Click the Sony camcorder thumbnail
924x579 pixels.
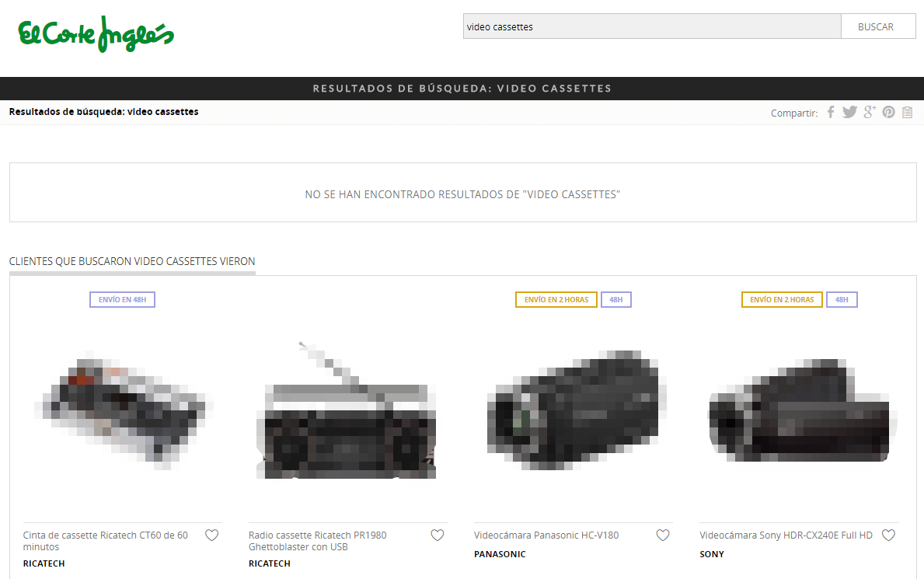(x=802, y=410)
